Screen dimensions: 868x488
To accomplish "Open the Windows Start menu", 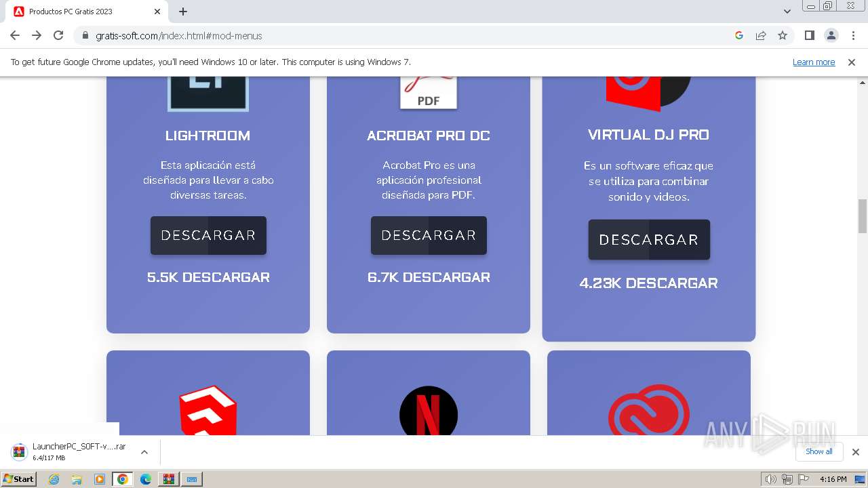I will 18,479.
